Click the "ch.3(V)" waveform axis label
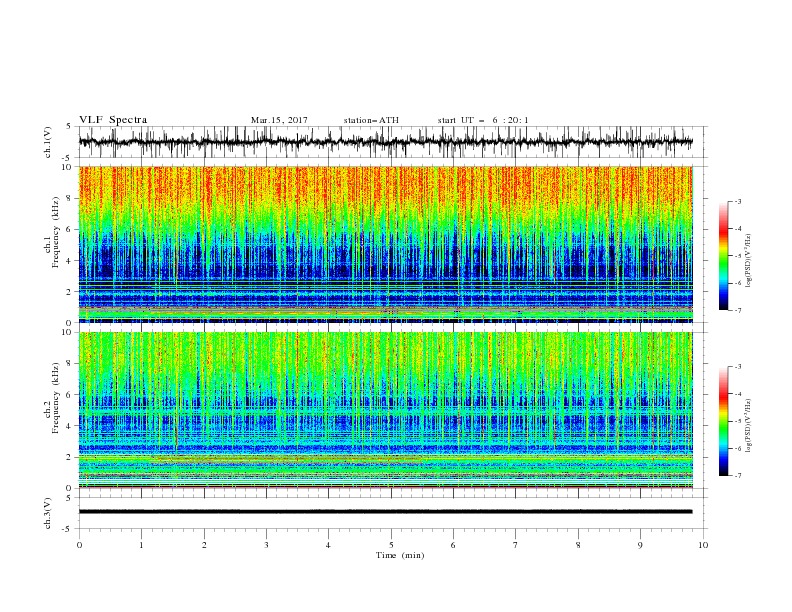This screenshot has width=792, height=612. [x=48, y=513]
